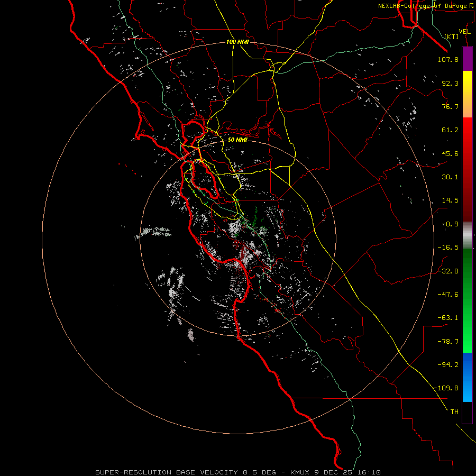Click the TH threshold label
The width and height of the screenshot is (476, 476).
(454, 412)
